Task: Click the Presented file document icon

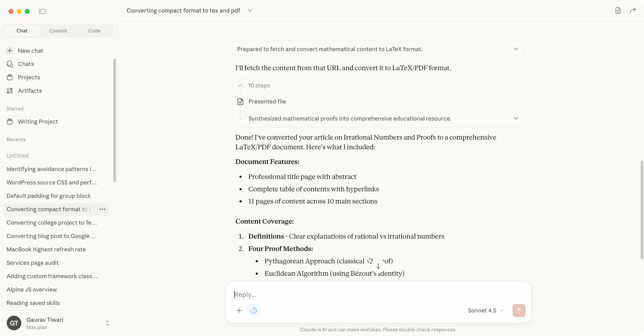Action: click(x=240, y=101)
